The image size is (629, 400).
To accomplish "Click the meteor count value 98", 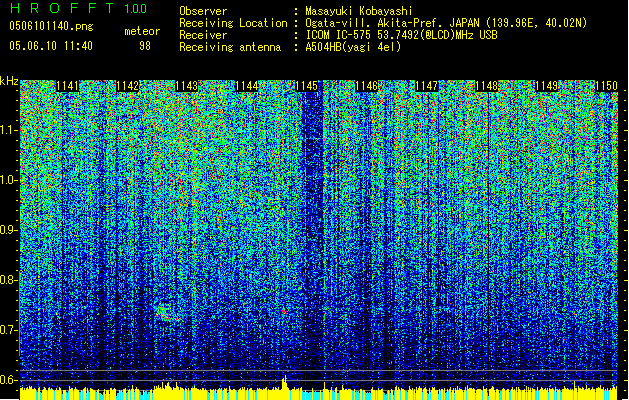I will [145, 46].
